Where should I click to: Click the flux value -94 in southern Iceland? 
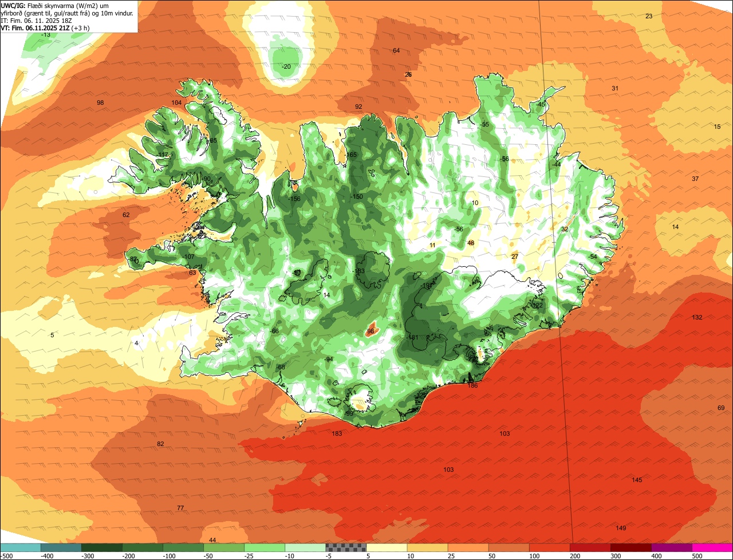pyautogui.click(x=329, y=360)
